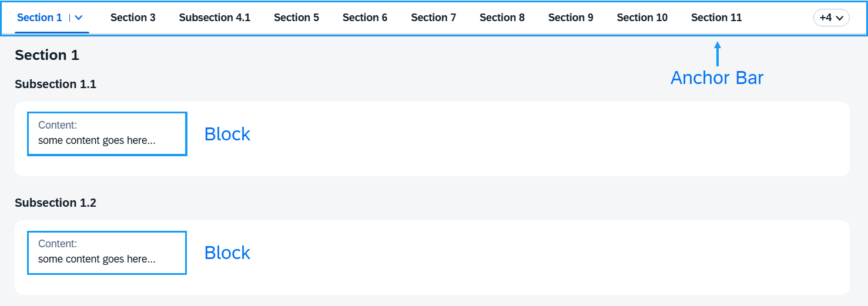Expand the Section 1 chevron dropdown

pyautogui.click(x=79, y=18)
